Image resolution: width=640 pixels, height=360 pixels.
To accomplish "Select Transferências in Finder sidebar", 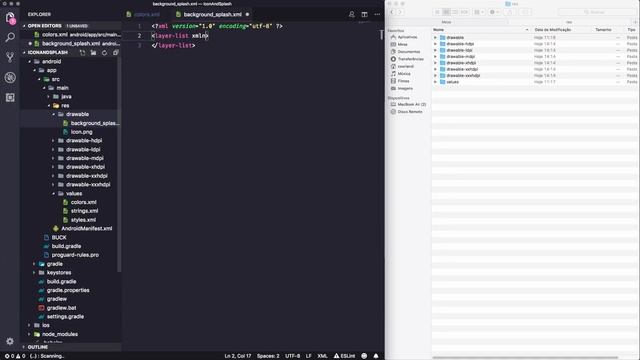I will click(x=410, y=59).
